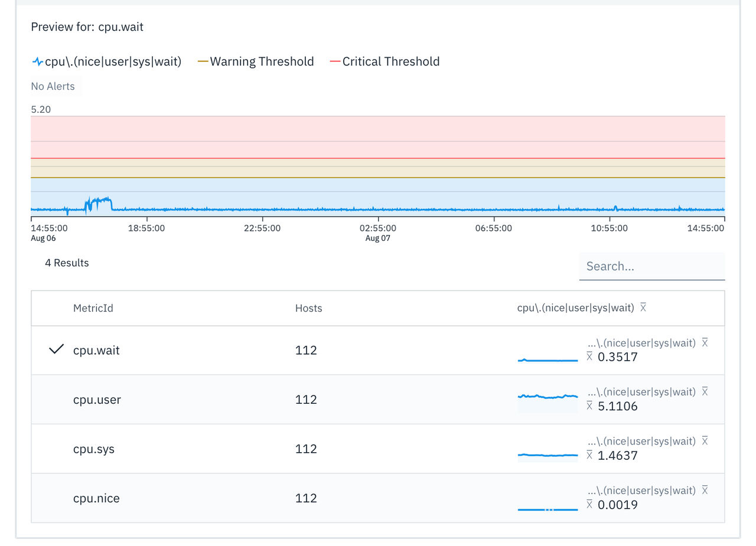Click the No Alerts label
Screen dimensions: 756x546
click(53, 86)
